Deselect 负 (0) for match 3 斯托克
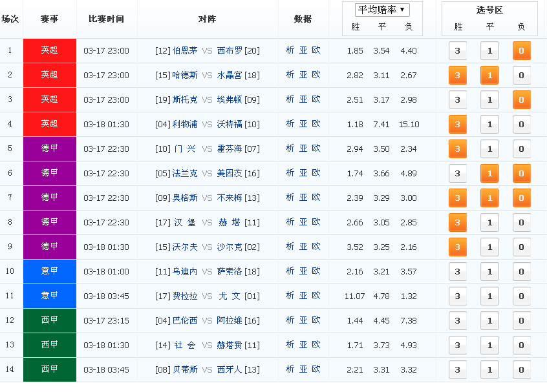 pos(522,100)
